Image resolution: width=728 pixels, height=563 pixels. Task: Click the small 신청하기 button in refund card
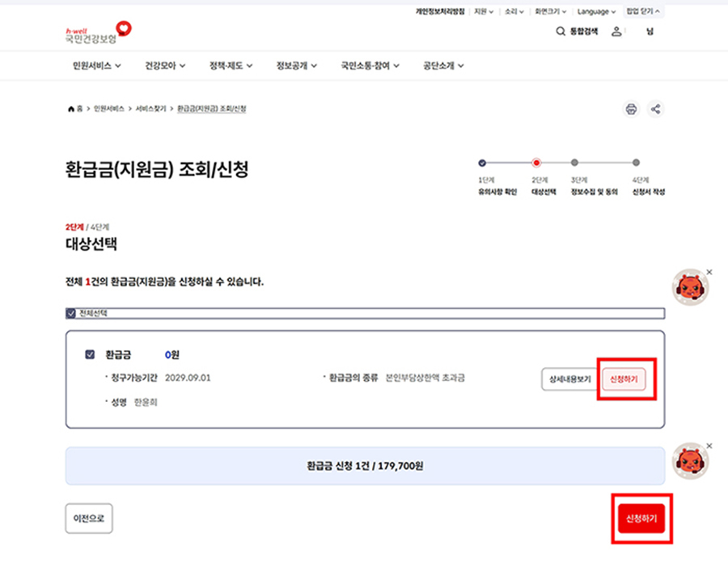tap(624, 379)
